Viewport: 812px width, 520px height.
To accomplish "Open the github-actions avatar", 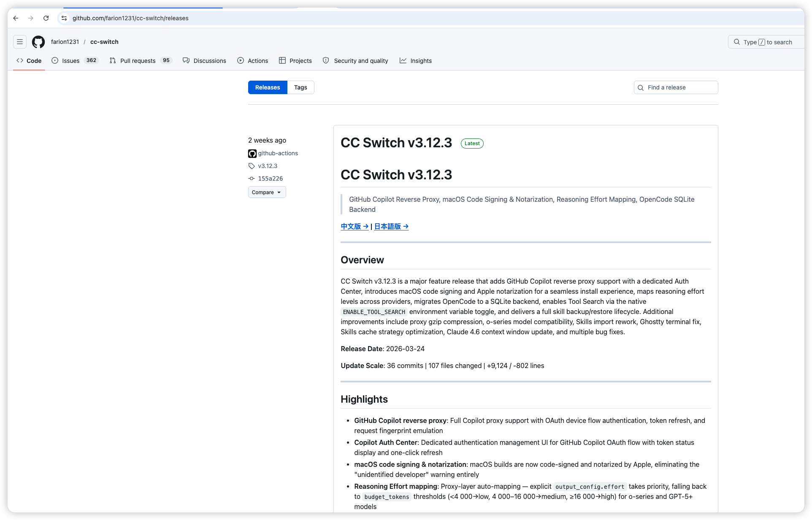I will click(252, 153).
